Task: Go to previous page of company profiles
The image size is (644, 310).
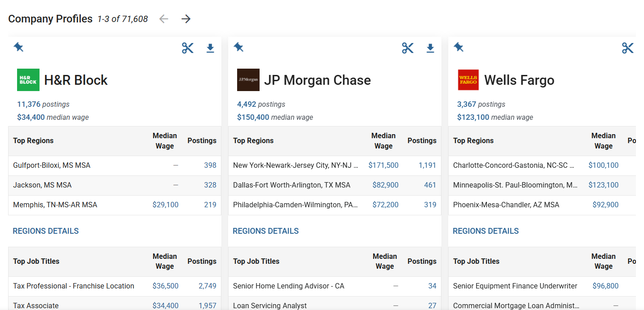Action: [163, 19]
